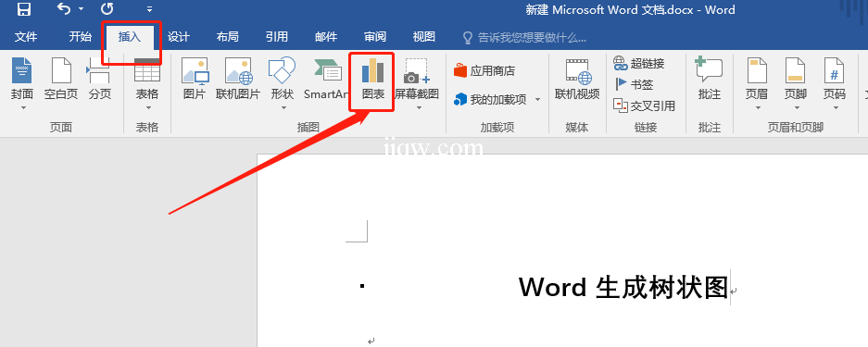Image resolution: width=868 pixels, height=347 pixels.
Task: Switch to the 引用 tab
Action: pos(276,37)
